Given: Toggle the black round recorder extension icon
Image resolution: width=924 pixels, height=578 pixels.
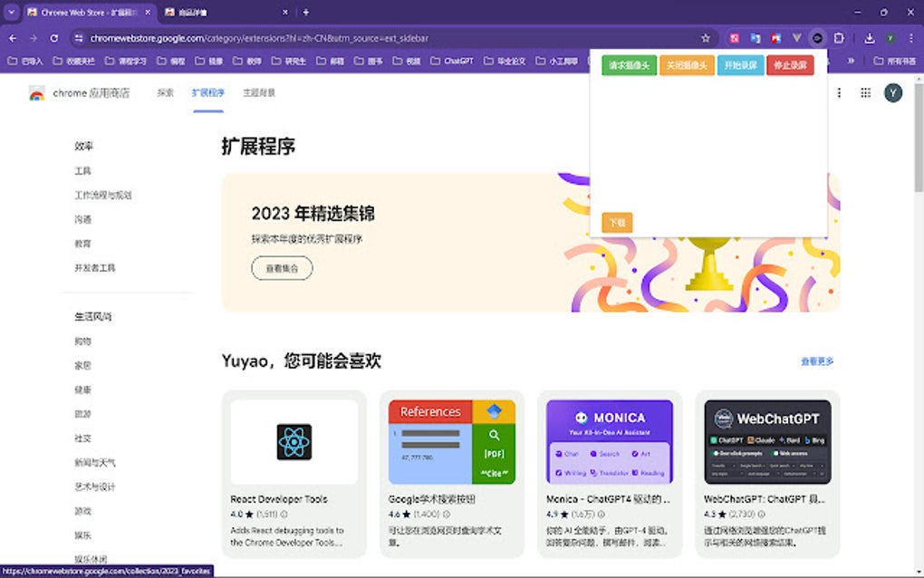Looking at the screenshot, I should (x=817, y=38).
